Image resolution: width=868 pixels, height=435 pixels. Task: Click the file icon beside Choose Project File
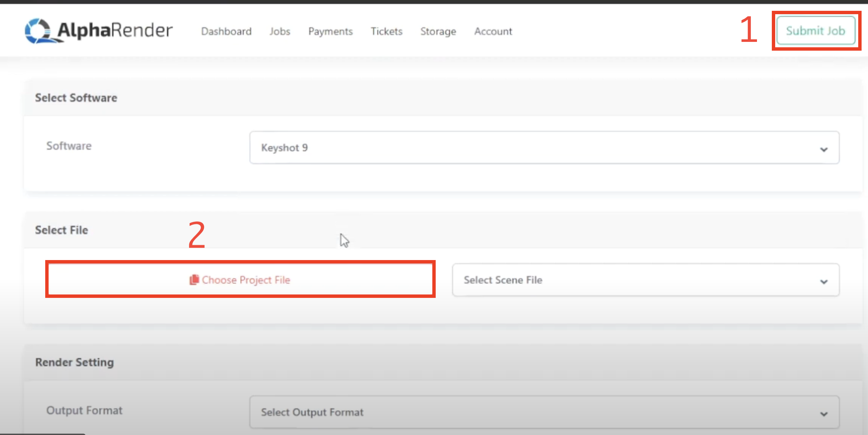pos(194,280)
